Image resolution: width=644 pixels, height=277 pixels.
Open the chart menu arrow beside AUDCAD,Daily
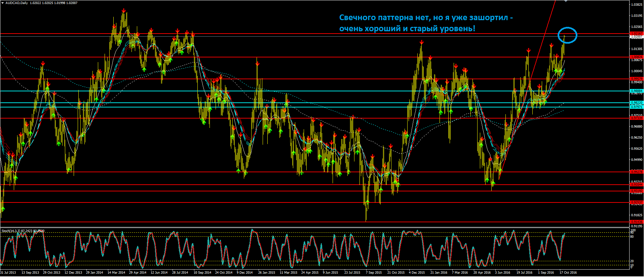(x=3, y=3)
